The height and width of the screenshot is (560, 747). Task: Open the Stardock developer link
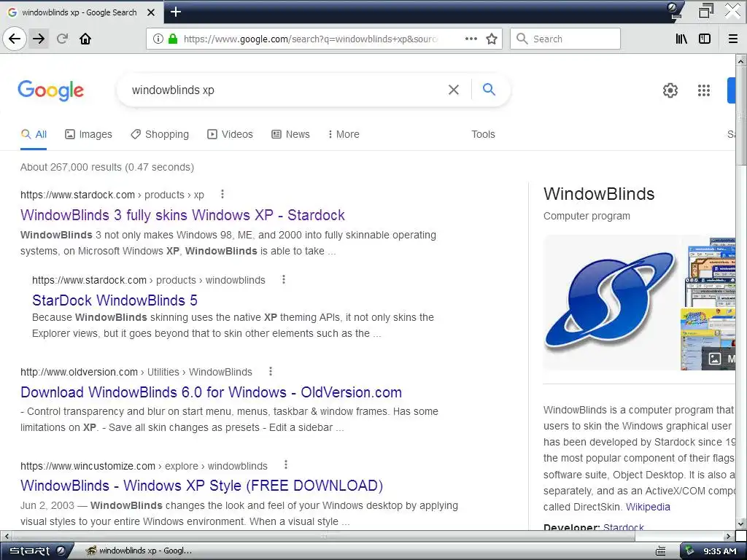(624, 527)
